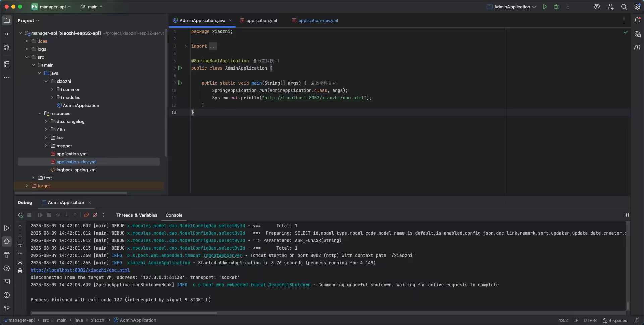Clear the console with trash icon
Viewport: 644px width, 325px height.
pyautogui.click(x=20, y=271)
